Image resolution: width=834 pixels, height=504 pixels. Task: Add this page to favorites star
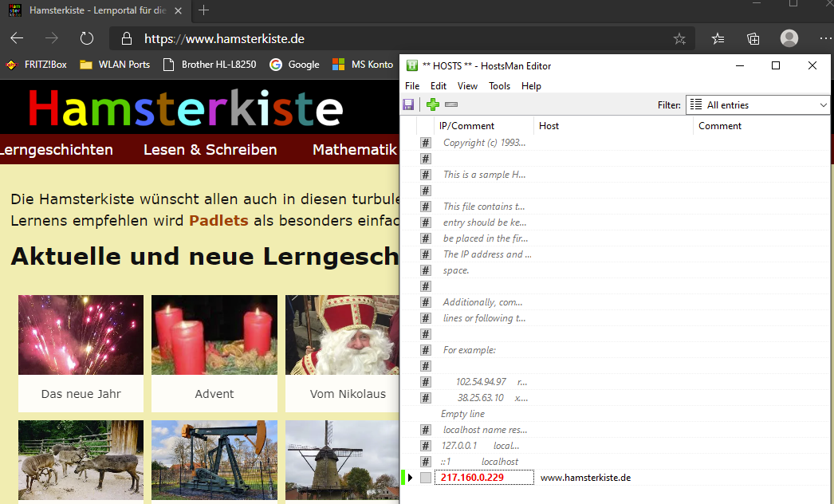point(679,39)
